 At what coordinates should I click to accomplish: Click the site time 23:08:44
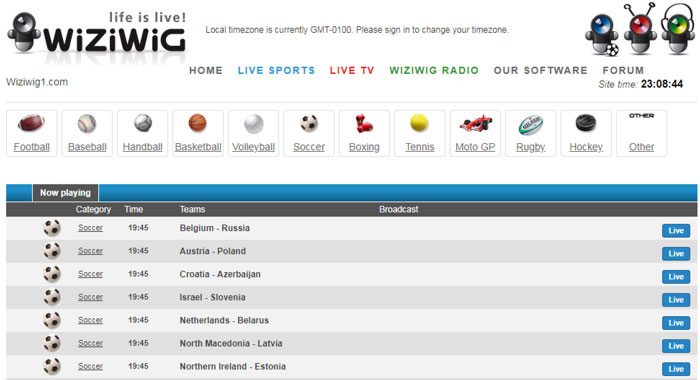(x=662, y=84)
